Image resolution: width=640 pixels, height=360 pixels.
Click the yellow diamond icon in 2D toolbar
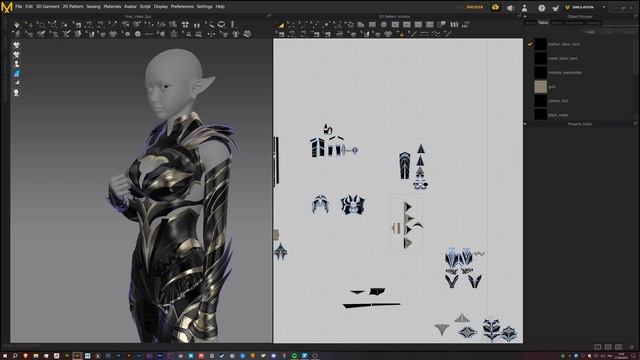click(402, 35)
